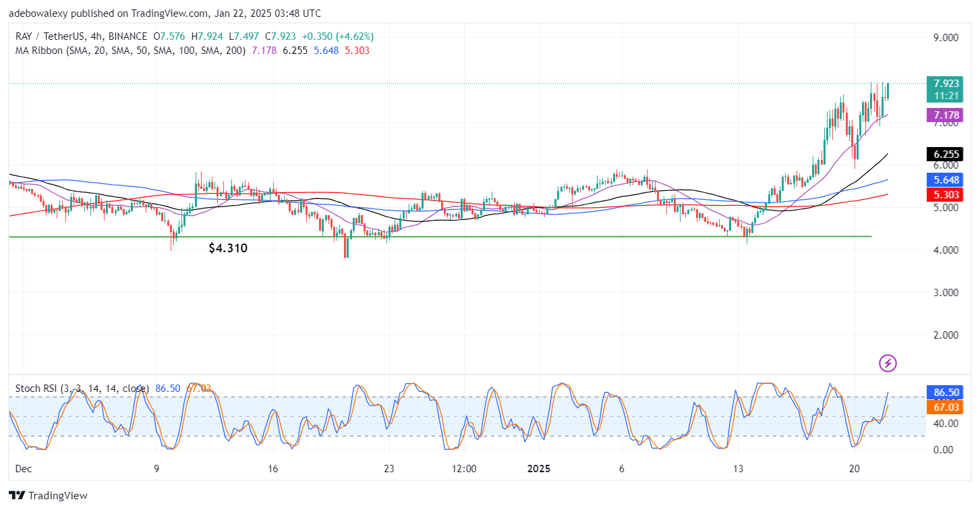
Task: Click the 9.000 price axis label
Action: pos(946,38)
